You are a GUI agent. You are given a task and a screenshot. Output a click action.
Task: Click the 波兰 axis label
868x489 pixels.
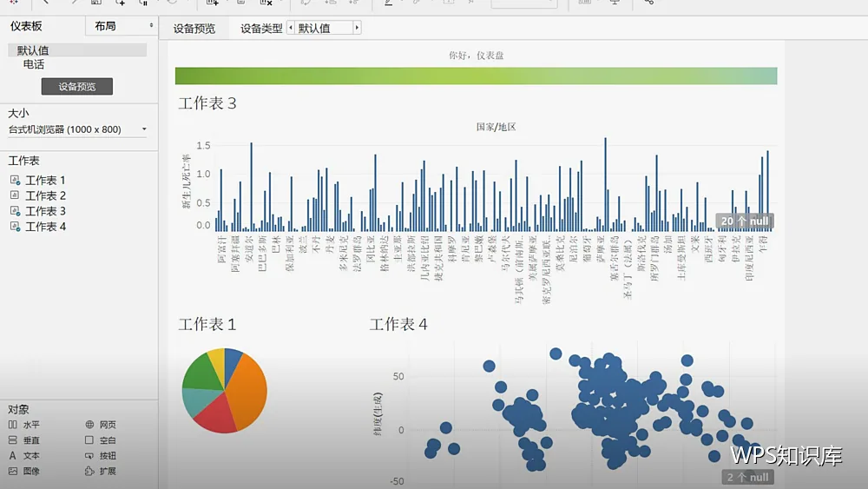click(x=303, y=244)
